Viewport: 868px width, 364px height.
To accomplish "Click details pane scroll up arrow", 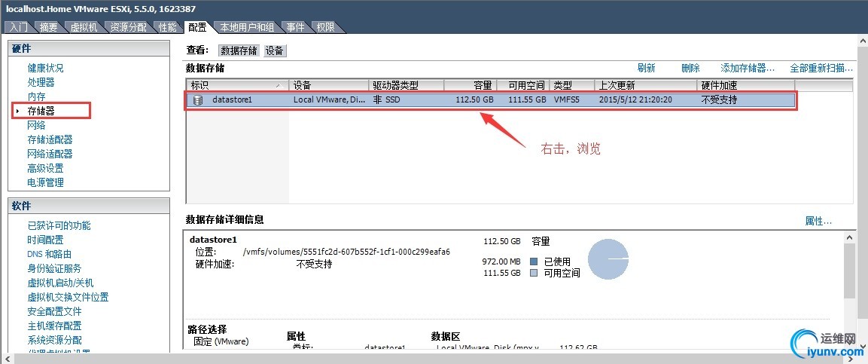I will pos(850,237).
